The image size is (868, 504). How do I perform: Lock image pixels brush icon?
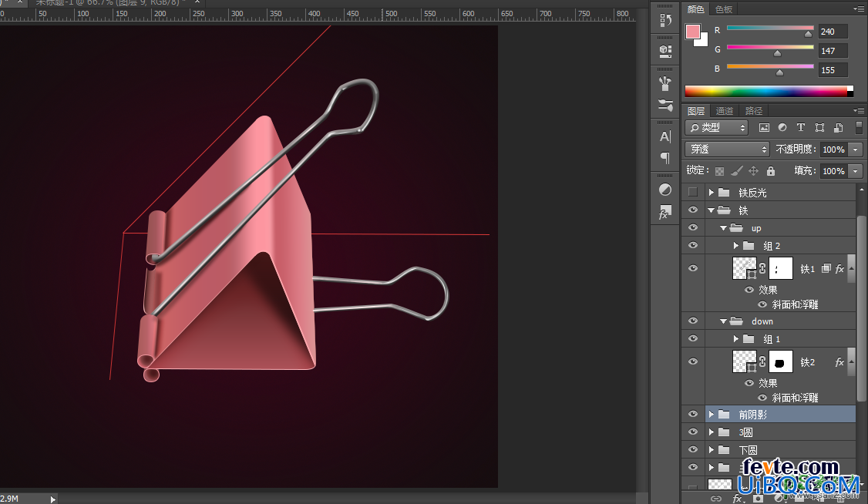(x=736, y=171)
